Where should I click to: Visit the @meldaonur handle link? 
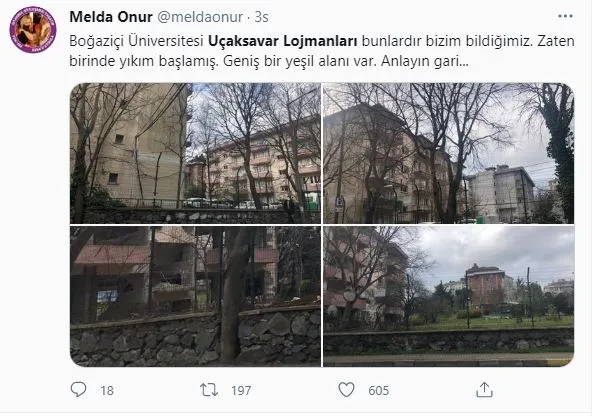point(200,17)
